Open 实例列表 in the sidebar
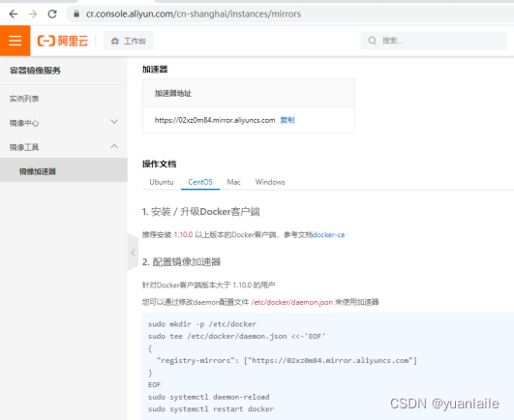Image resolution: width=514 pixels, height=420 pixels. [x=24, y=99]
